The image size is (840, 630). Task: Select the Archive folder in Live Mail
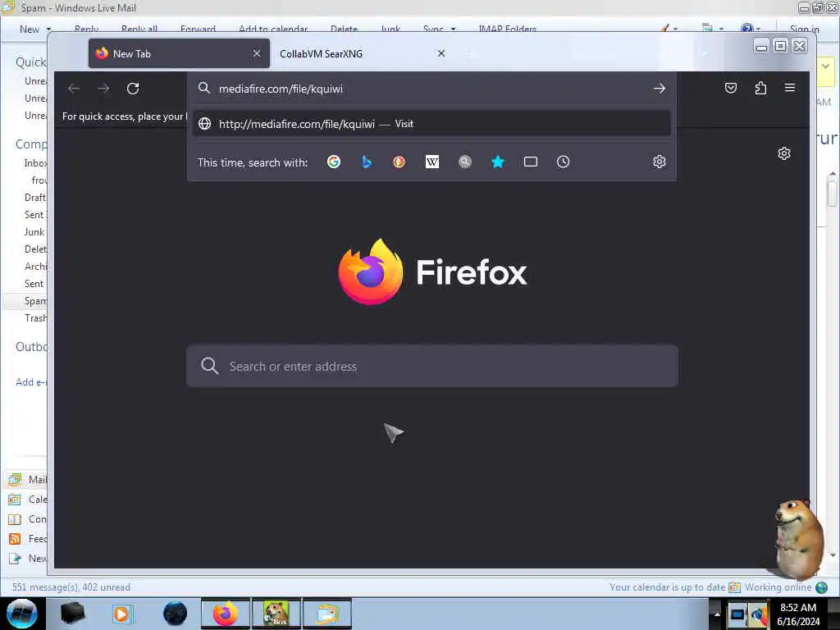[x=35, y=267]
